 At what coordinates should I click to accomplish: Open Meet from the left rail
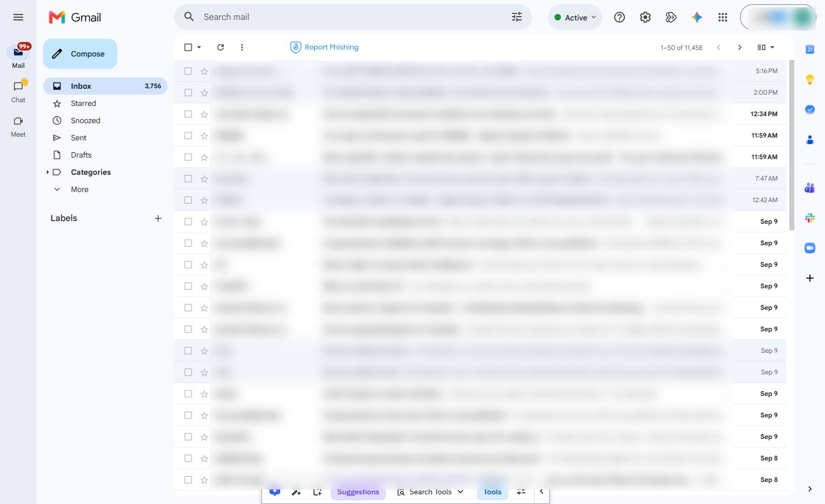coord(18,126)
